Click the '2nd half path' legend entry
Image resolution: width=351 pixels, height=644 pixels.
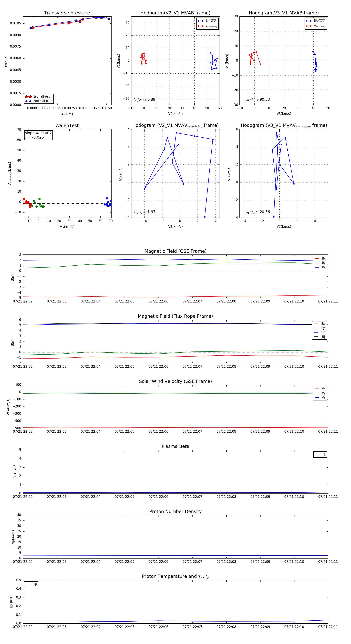(x=39, y=101)
